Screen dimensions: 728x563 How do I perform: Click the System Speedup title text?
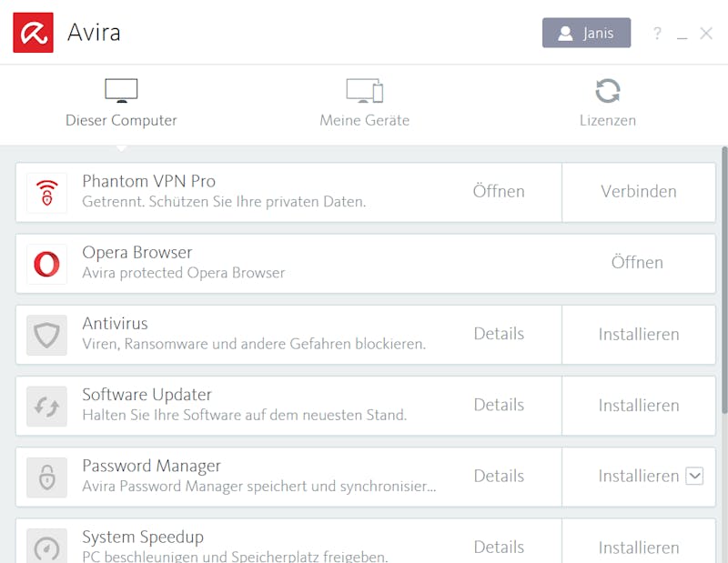143,537
